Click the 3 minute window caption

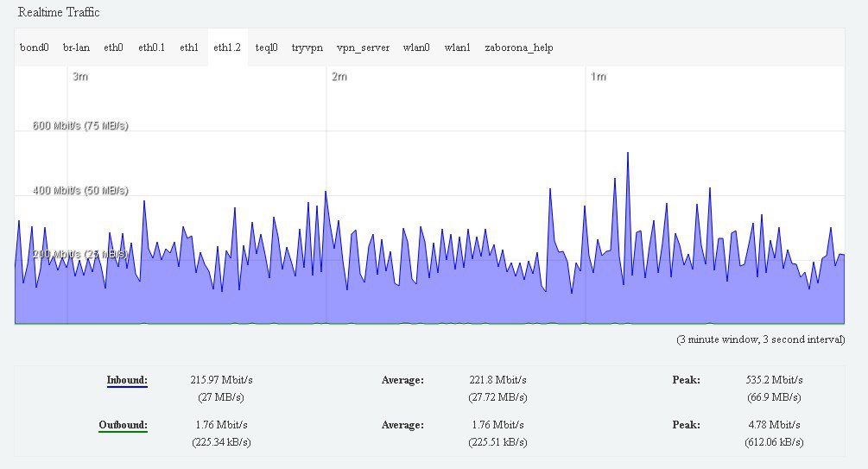click(x=761, y=339)
